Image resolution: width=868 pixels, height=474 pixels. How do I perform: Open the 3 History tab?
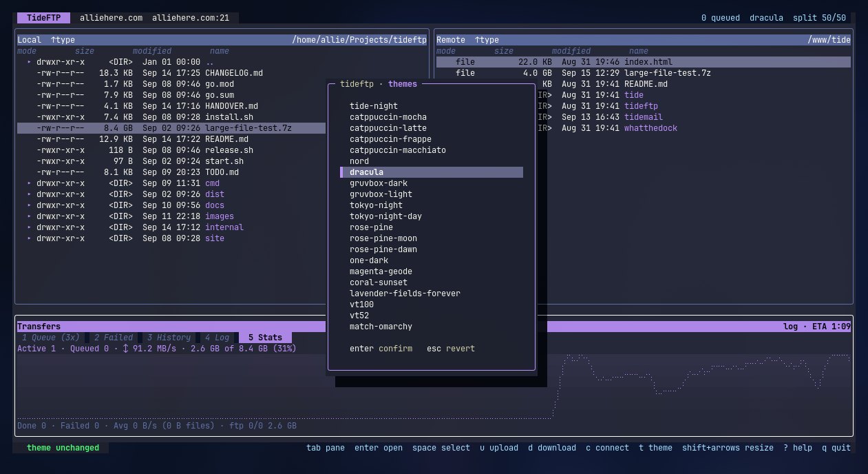point(169,338)
